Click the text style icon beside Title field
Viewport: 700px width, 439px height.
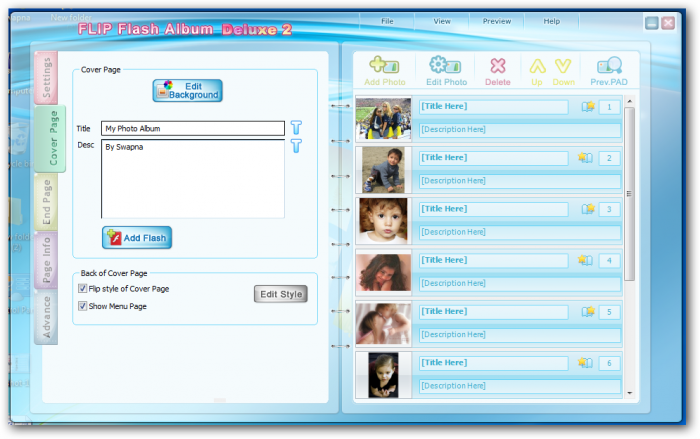(296, 127)
